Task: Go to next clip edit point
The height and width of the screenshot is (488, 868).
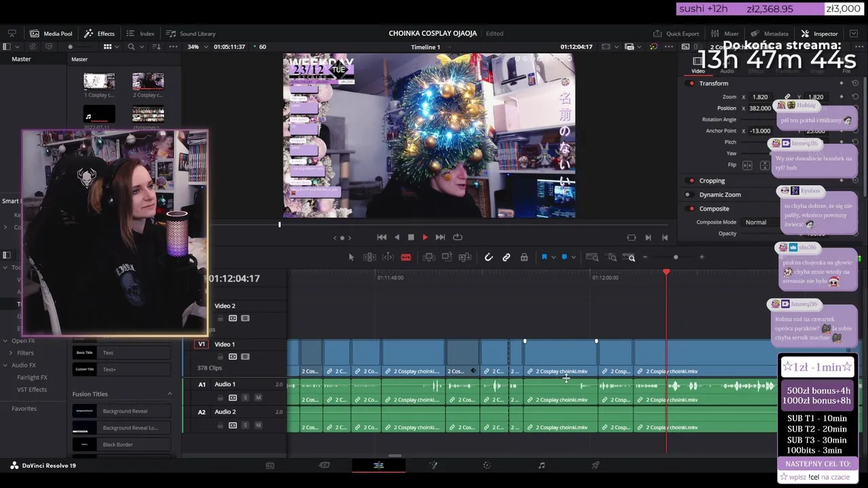Action: [648, 237]
